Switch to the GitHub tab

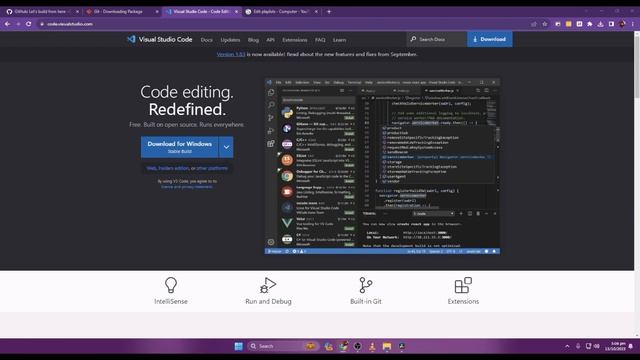(x=40, y=12)
